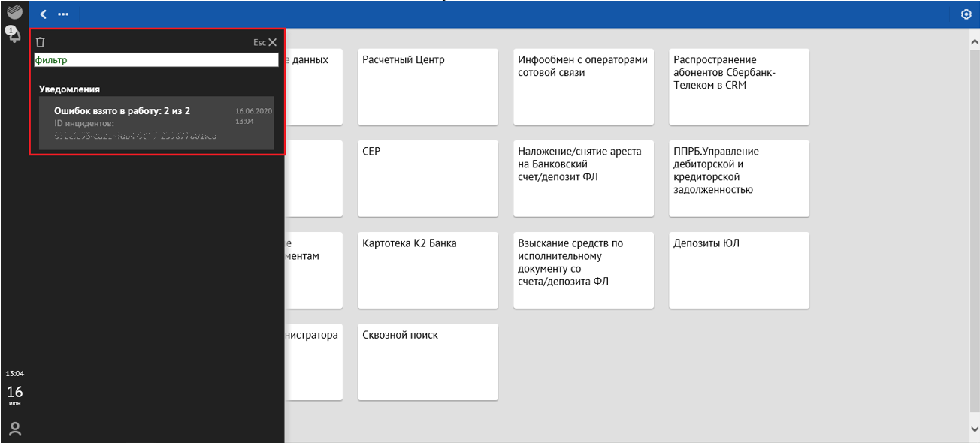Image resolution: width=980 pixels, height=443 pixels.
Task: Click the back arrow in header
Action: [44, 14]
